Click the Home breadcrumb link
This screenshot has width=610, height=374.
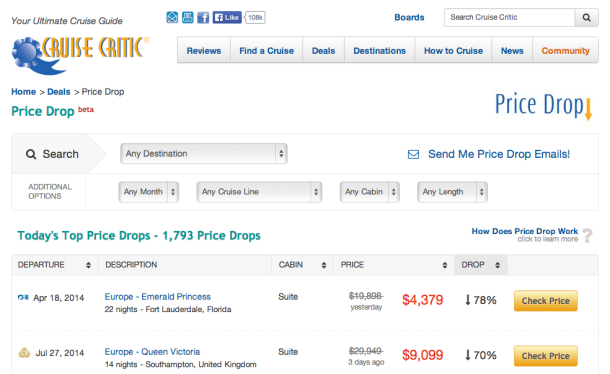click(23, 92)
